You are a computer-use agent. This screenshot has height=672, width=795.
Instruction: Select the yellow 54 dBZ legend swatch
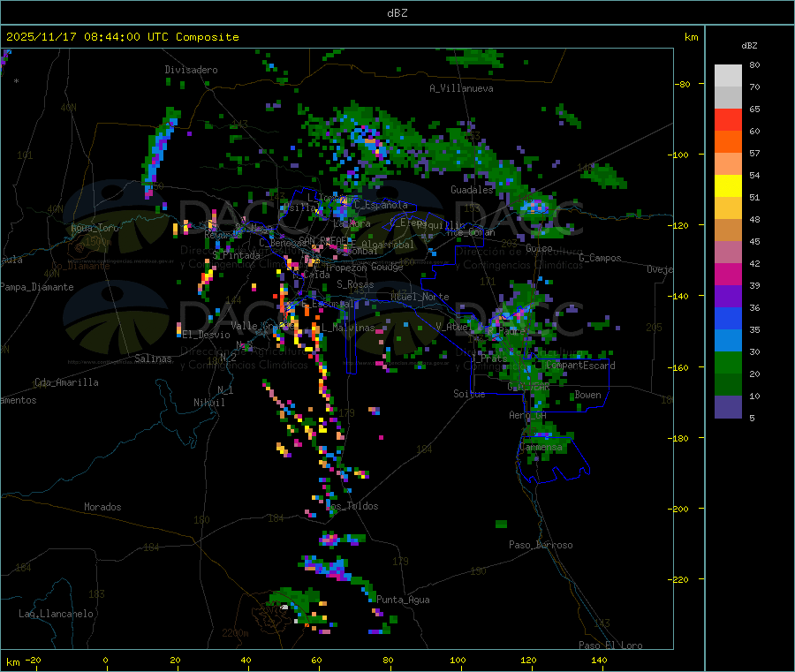pyautogui.click(x=728, y=186)
